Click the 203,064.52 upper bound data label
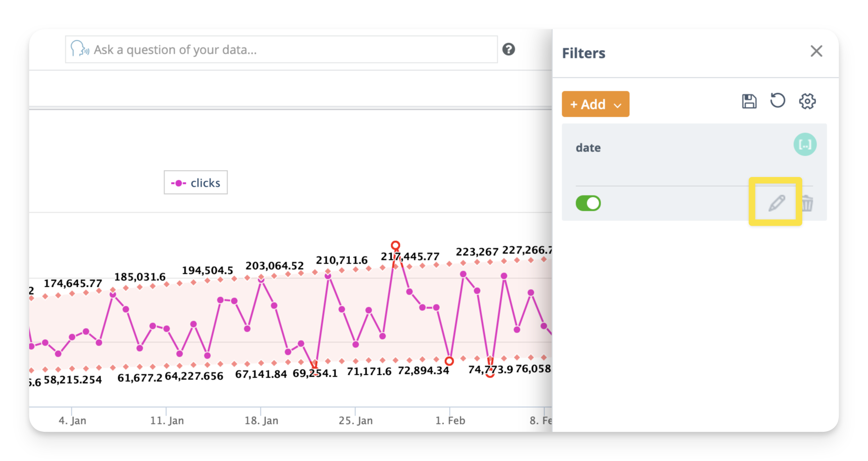868x461 pixels. tap(274, 266)
